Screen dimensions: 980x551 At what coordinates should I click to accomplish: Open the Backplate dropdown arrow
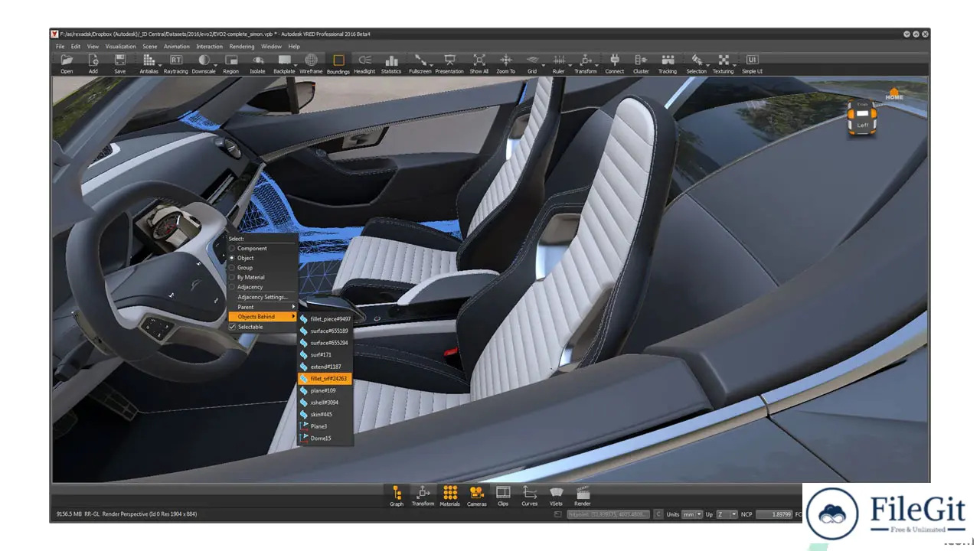click(296, 66)
